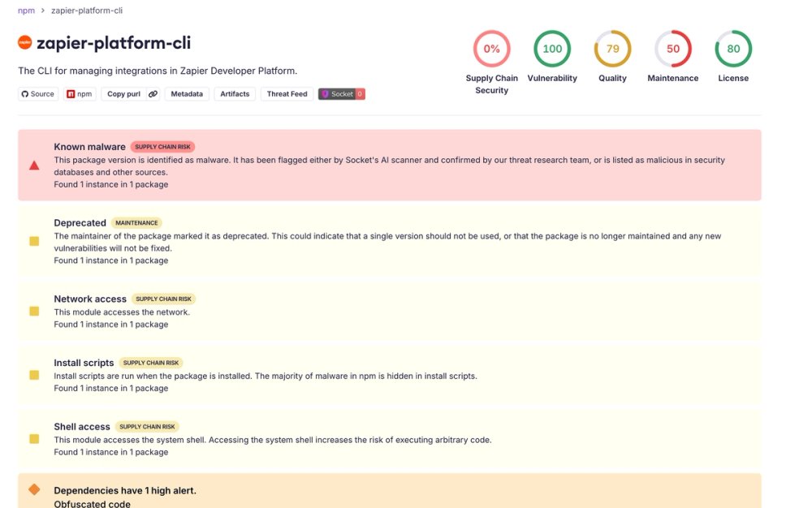
Task: Click the chain link icon on Copy purl
Action: tap(152, 93)
